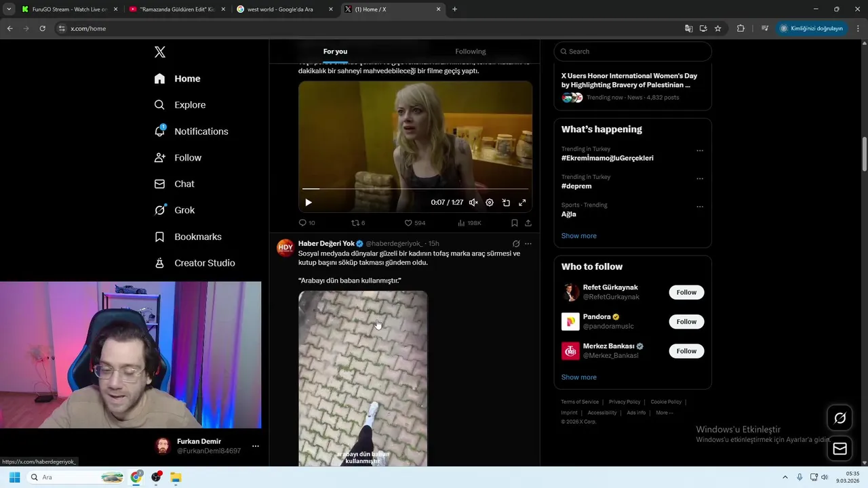Open Bookmarks in sidebar
868x488 pixels.
pos(188,237)
